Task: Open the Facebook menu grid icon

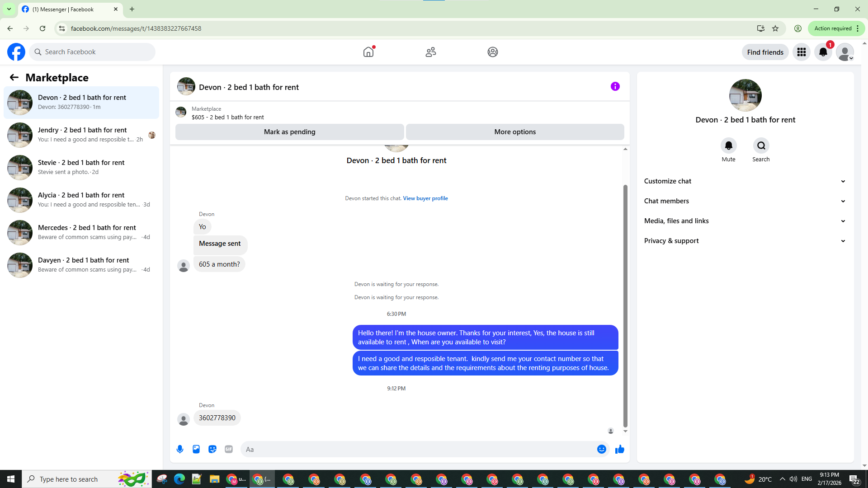Action: (x=801, y=52)
